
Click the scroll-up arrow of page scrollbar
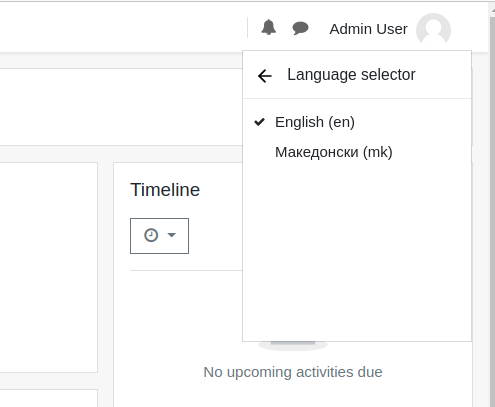coord(492,11)
